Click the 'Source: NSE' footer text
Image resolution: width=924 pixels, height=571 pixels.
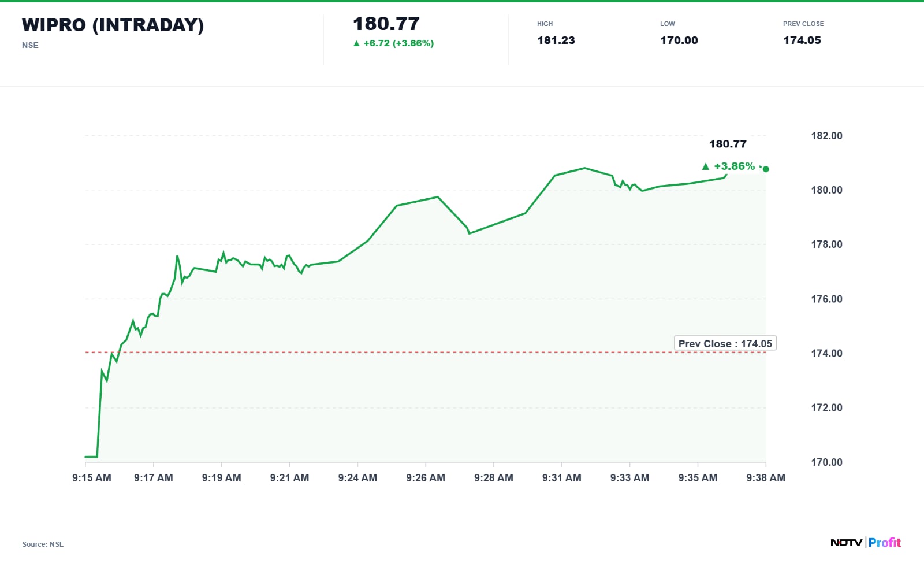[x=43, y=544]
